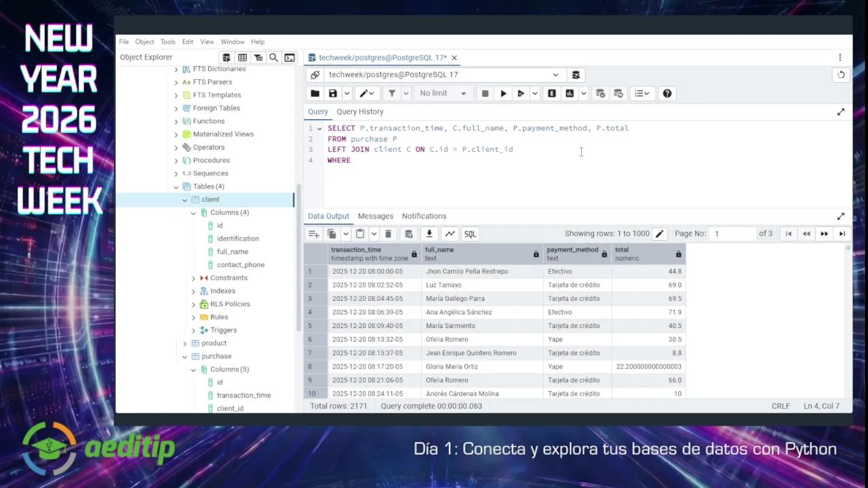The height and width of the screenshot is (488, 868).
Task: Open the Graph Visualiser icon
Action: pos(450,234)
